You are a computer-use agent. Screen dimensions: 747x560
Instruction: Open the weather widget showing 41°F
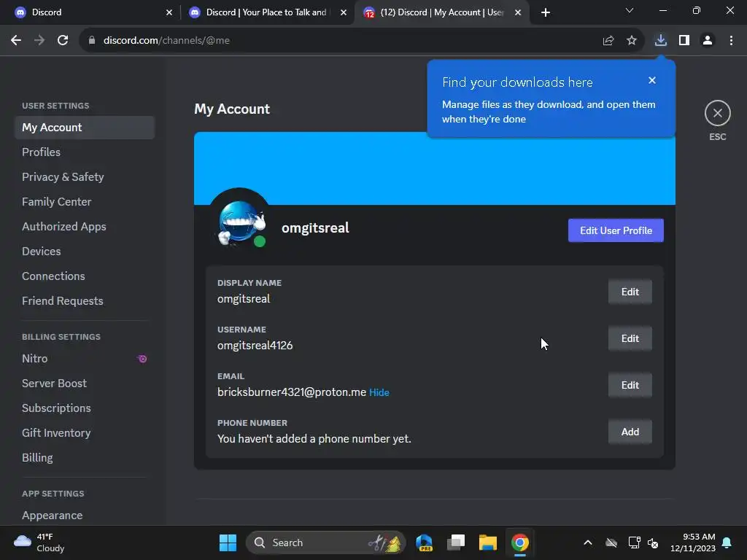pos(39,542)
